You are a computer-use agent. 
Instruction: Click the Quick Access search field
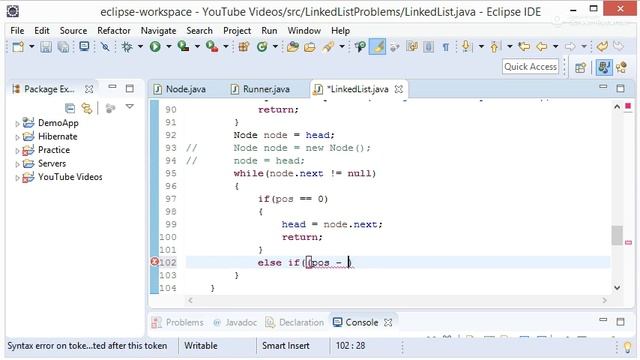coord(530,67)
